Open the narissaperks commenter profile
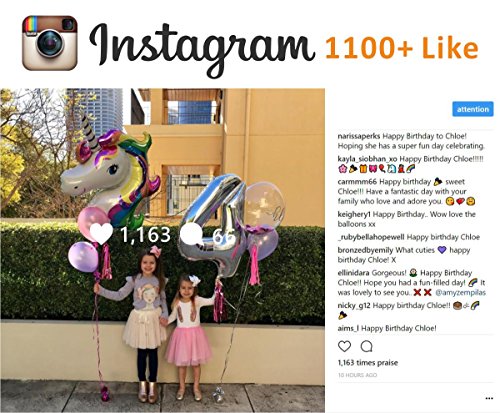Image resolution: width=500 pixels, height=413 pixels. coord(359,136)
